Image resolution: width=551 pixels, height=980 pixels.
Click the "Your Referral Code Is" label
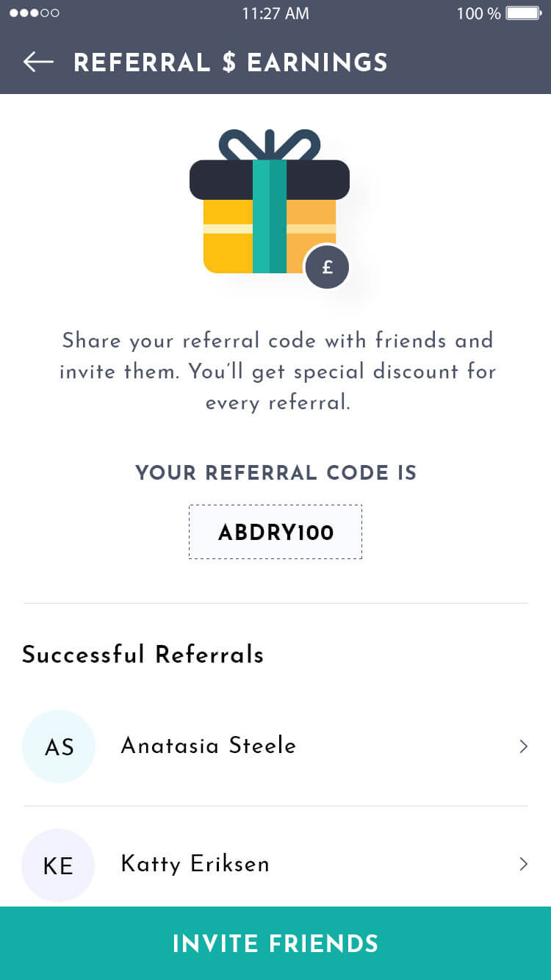(275, 472)
